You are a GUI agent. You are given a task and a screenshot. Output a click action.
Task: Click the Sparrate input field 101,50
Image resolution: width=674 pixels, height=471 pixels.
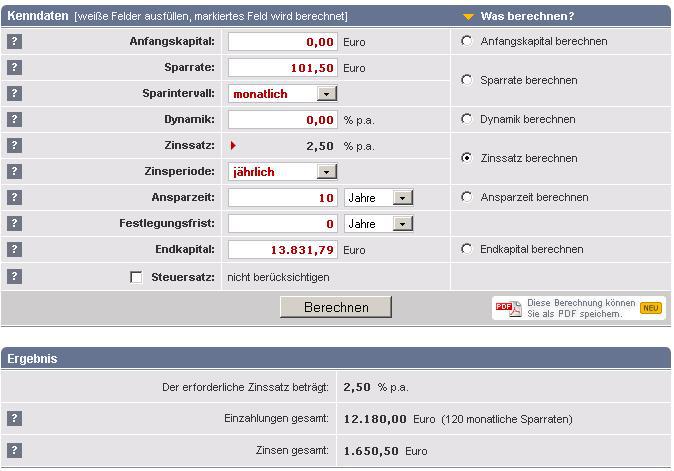click(283, 68)
